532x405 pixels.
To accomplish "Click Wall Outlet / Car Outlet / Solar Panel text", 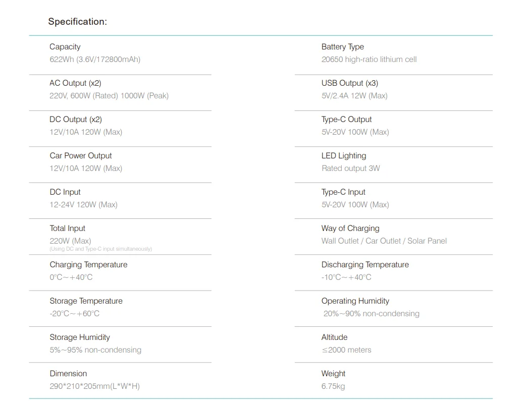I will point(384,241).
